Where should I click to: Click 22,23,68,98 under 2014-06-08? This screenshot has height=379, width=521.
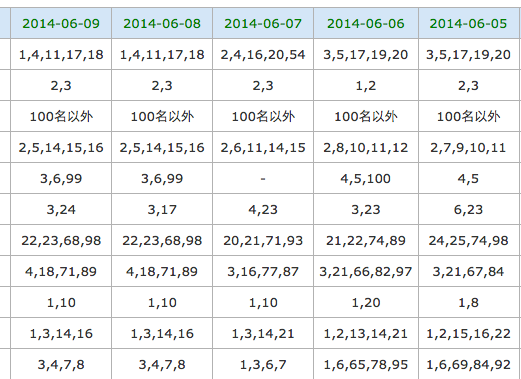tap(162, 240)
